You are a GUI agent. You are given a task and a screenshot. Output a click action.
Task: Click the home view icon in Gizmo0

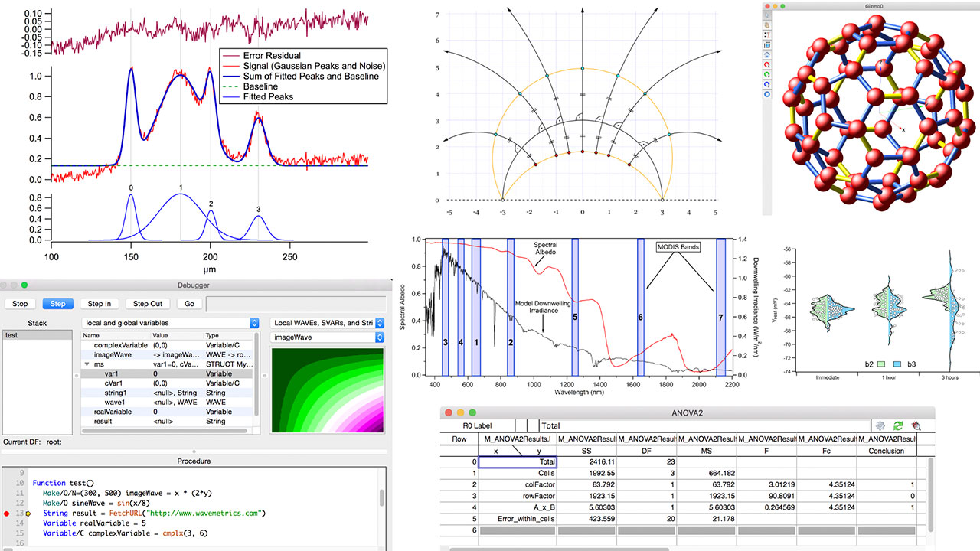click(767, 55)
